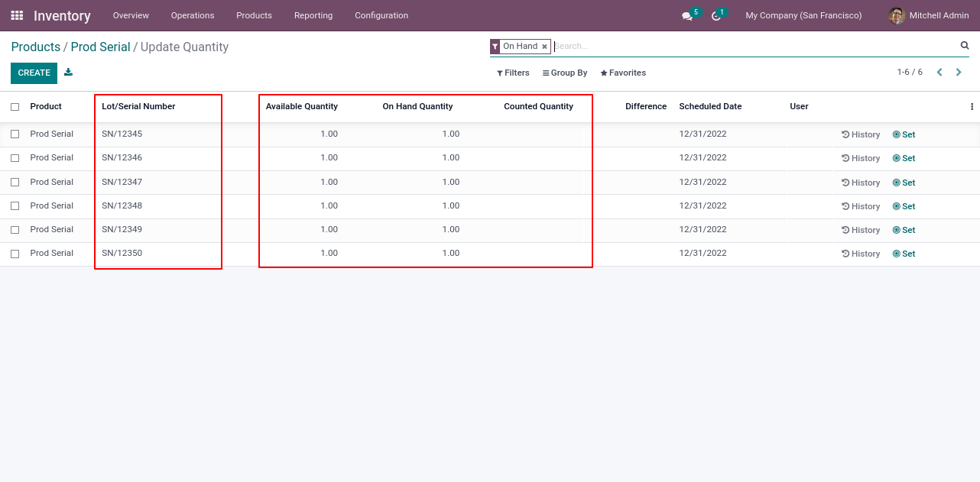The width and height of the screenshot is (980, 482).
Task: Open My Company (San Francisco) switcher
Action: coord(803,15)
